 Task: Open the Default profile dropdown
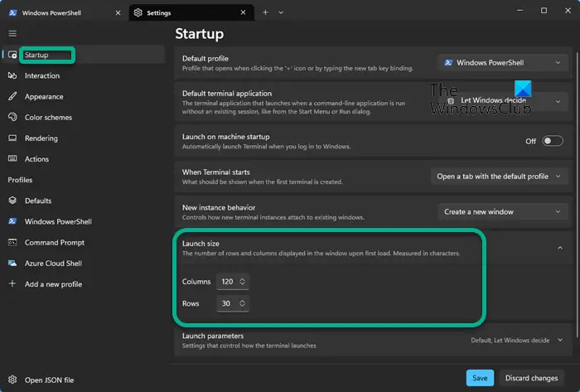pos(503,62)
